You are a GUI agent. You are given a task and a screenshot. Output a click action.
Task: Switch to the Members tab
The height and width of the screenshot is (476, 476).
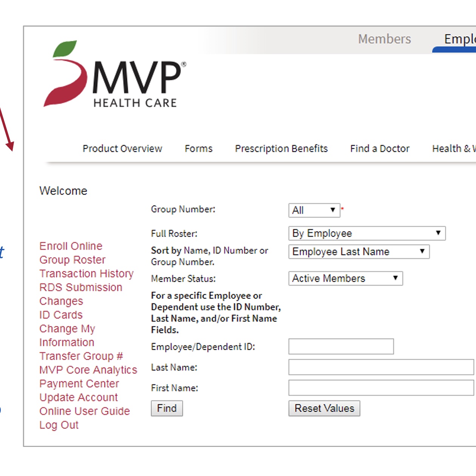(x=384, y=39)
